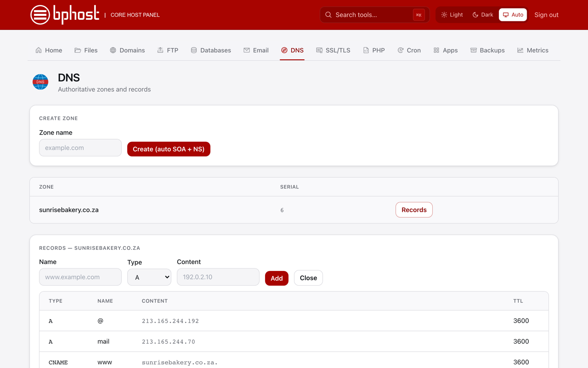Open the Home tab
Screen dimensions: 588x368
pyautogui.click(x=49, y=50)
